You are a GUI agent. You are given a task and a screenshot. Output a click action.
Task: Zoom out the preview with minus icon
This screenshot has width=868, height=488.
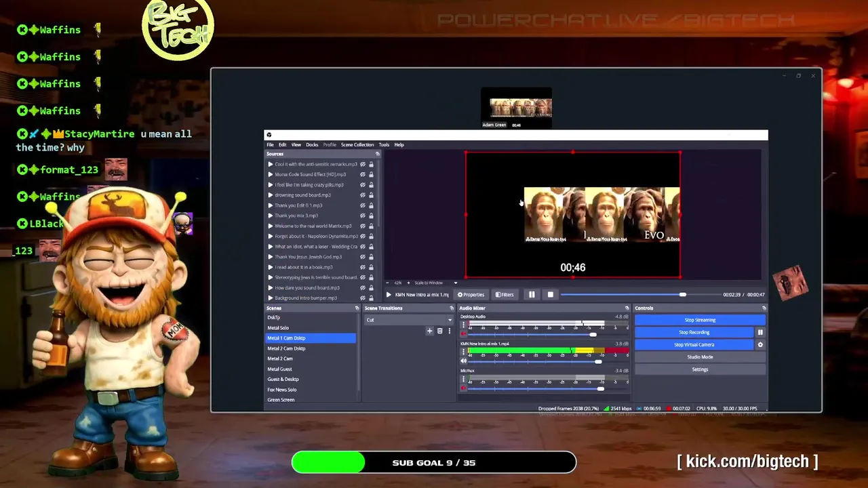point(388,283)
